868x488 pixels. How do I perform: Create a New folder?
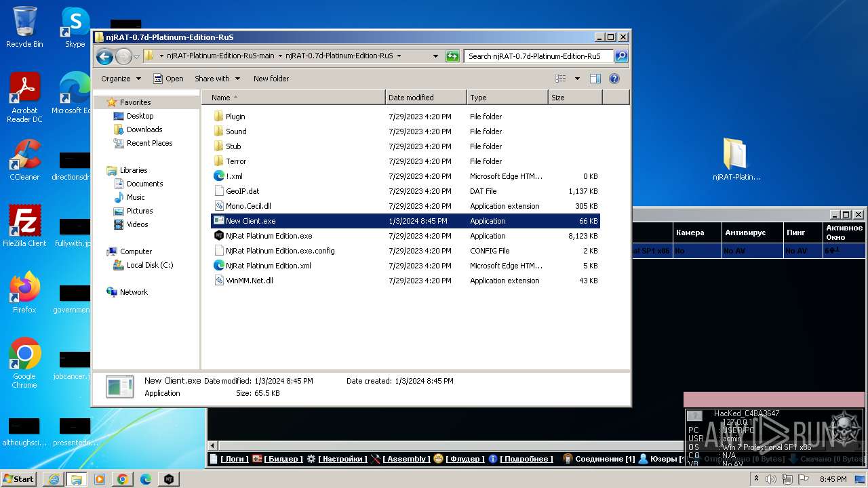pyautogui.click(x=271, y=79)
